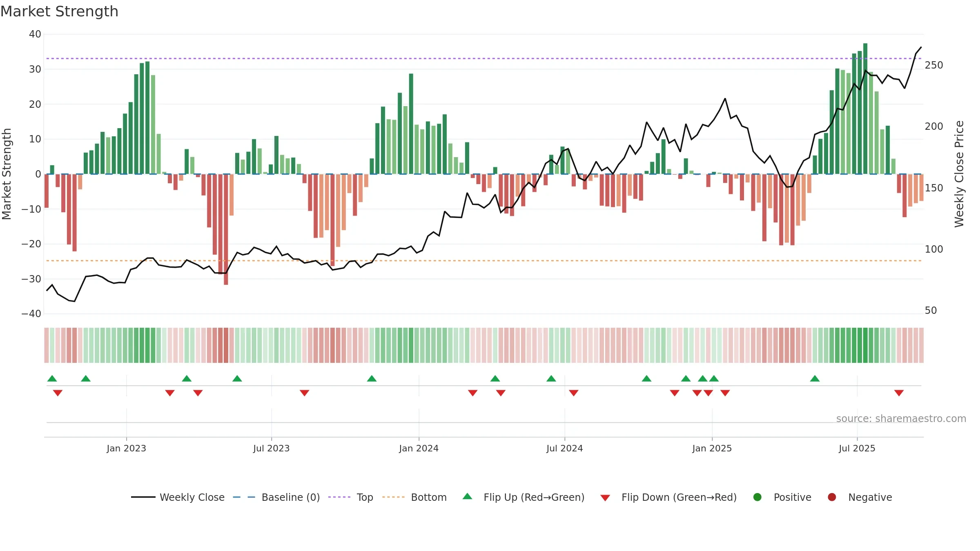
Task: Click the Jan 2024 axis label
Action: click(419, 448)
